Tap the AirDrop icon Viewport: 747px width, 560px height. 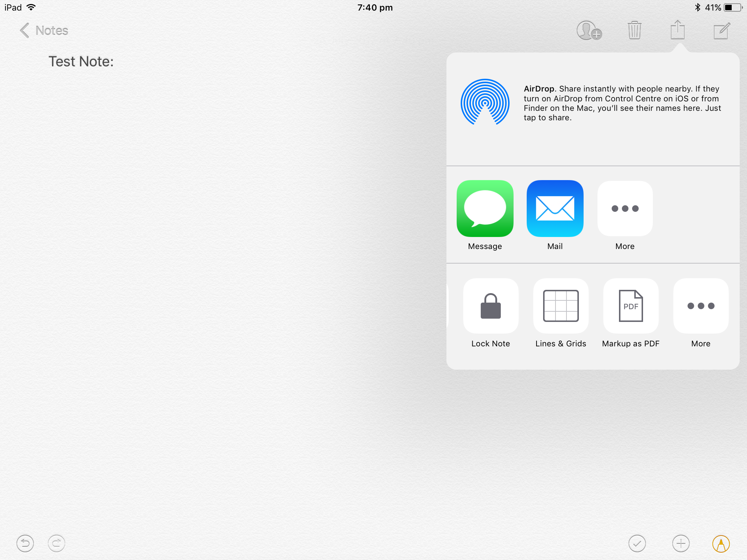click(485, 102)
